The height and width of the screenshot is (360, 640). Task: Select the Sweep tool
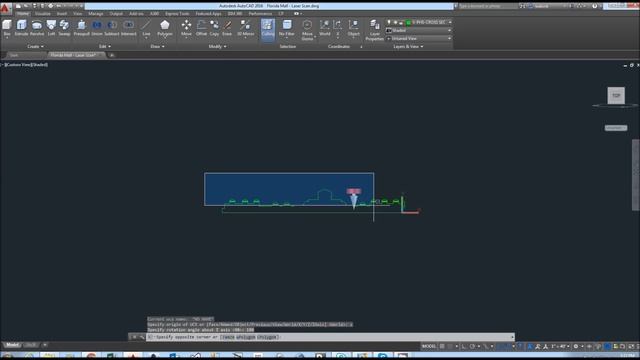(64, 28)
